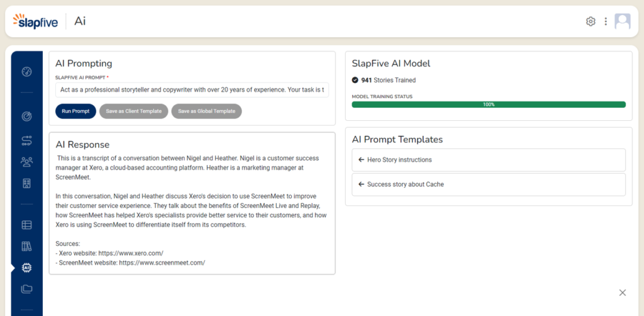The height and width of the screenshot is (316, 644).
Task: Focus the SlapFive AI Prompt text field
Action: pos(192,89)
